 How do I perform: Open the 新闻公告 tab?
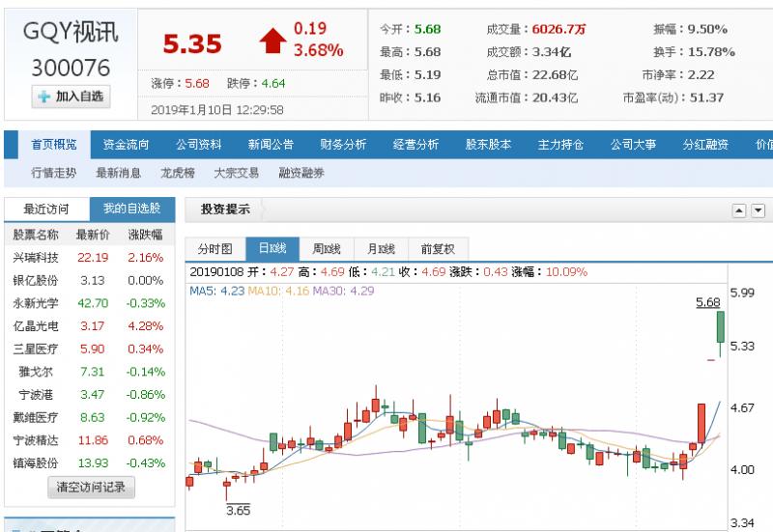click(271, 145)
